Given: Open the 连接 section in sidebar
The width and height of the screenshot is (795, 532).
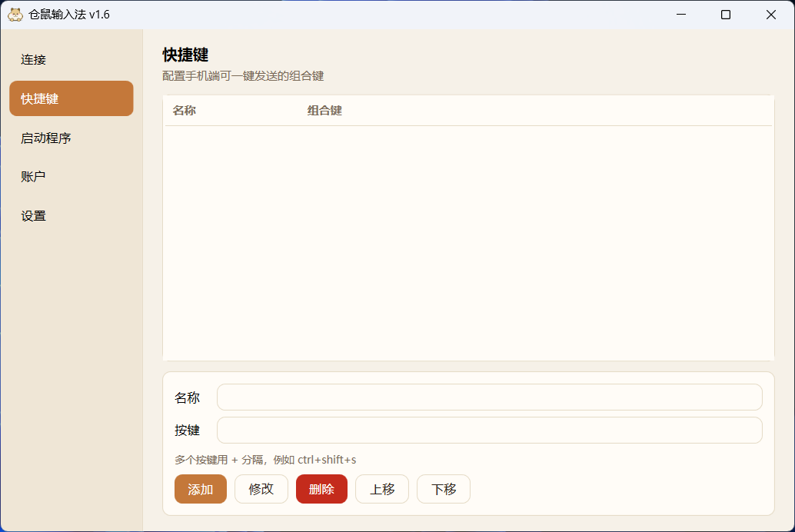Looking at the screenshot, I should click(72, 60).
